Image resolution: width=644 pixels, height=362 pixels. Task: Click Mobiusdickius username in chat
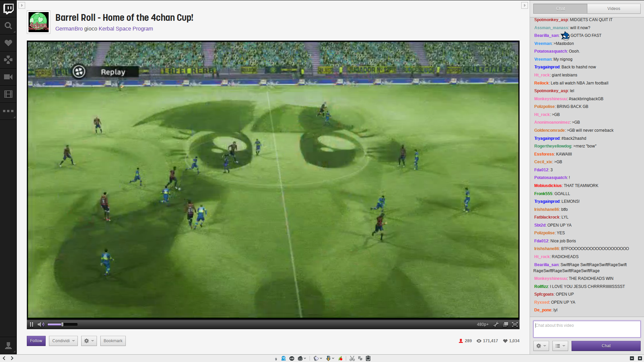[x=548, y=186]
